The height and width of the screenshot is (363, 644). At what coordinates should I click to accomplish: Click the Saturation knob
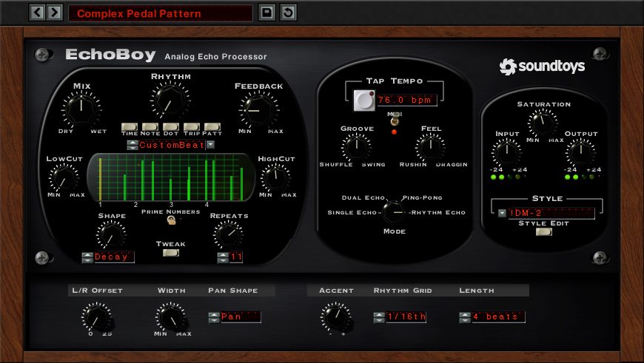[543, 121]
